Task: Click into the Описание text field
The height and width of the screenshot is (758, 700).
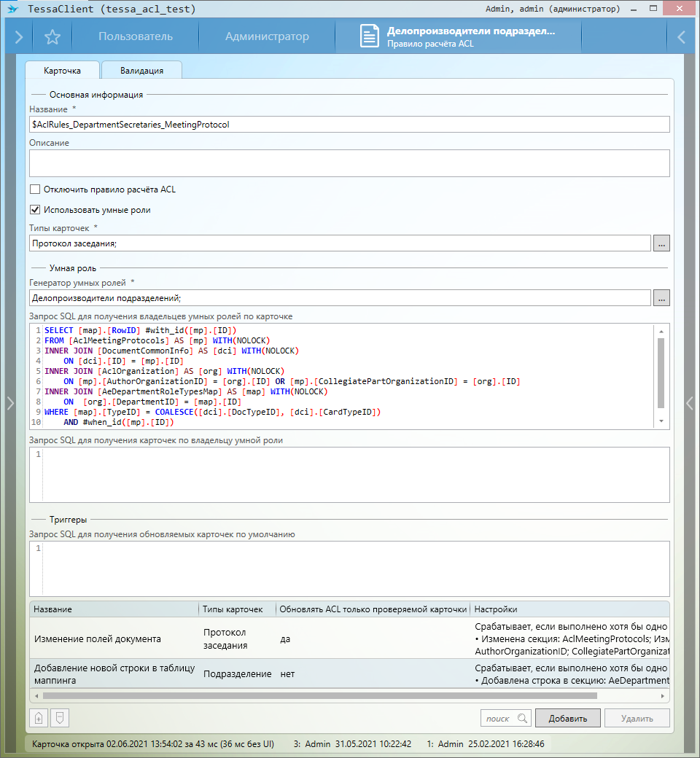Action: 349,163
